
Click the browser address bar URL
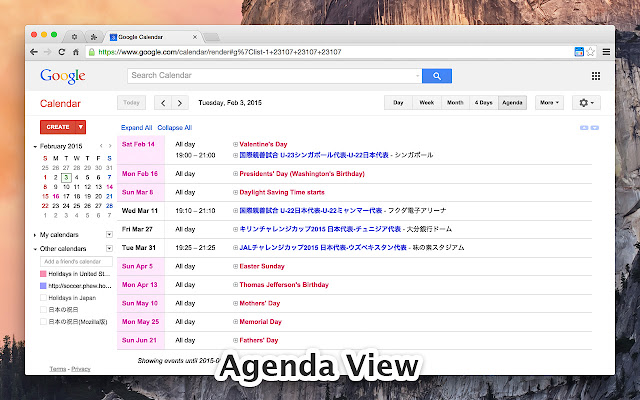click(220, 52)
